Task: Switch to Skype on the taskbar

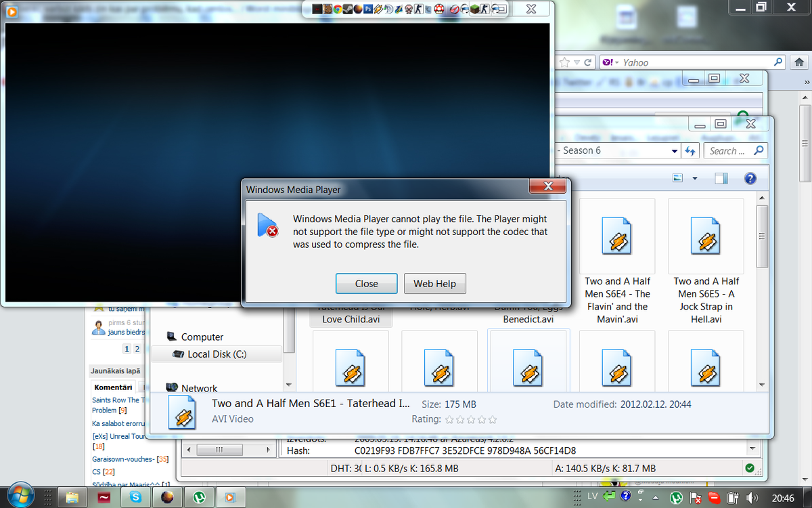Action: [135, 497]
